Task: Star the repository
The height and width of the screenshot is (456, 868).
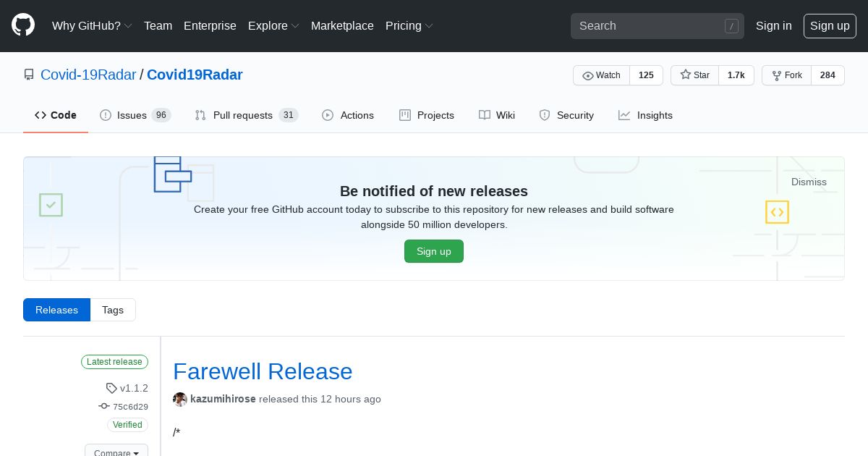Action: click(695, 75)
